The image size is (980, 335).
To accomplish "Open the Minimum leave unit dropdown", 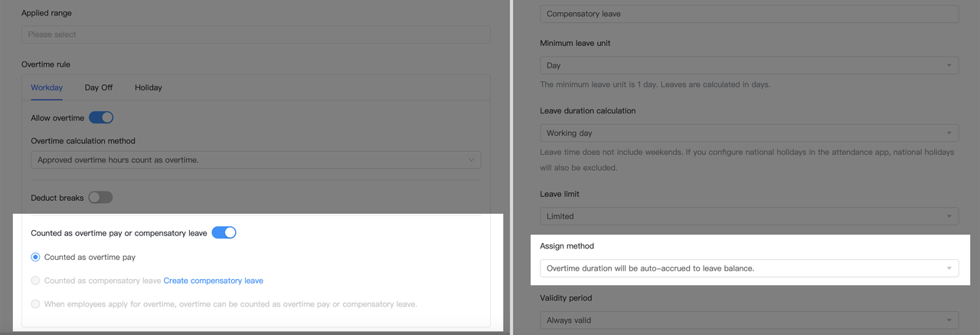I will pyautogui.click(x=749, y=66).
